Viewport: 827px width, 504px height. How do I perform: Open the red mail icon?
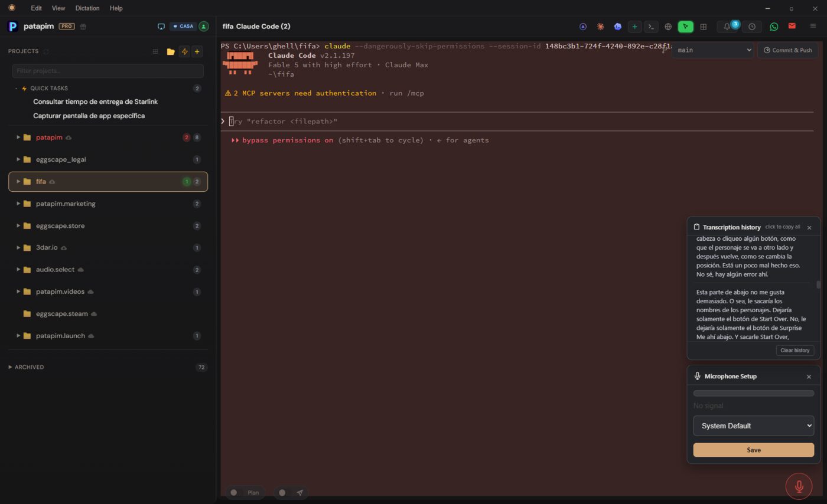(792, 26)
